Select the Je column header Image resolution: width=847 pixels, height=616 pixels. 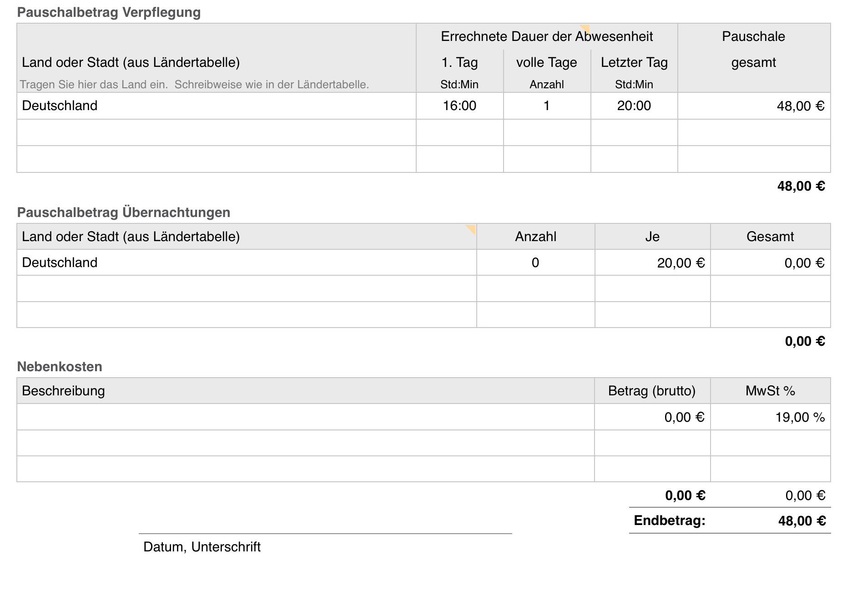click(652, 237)
